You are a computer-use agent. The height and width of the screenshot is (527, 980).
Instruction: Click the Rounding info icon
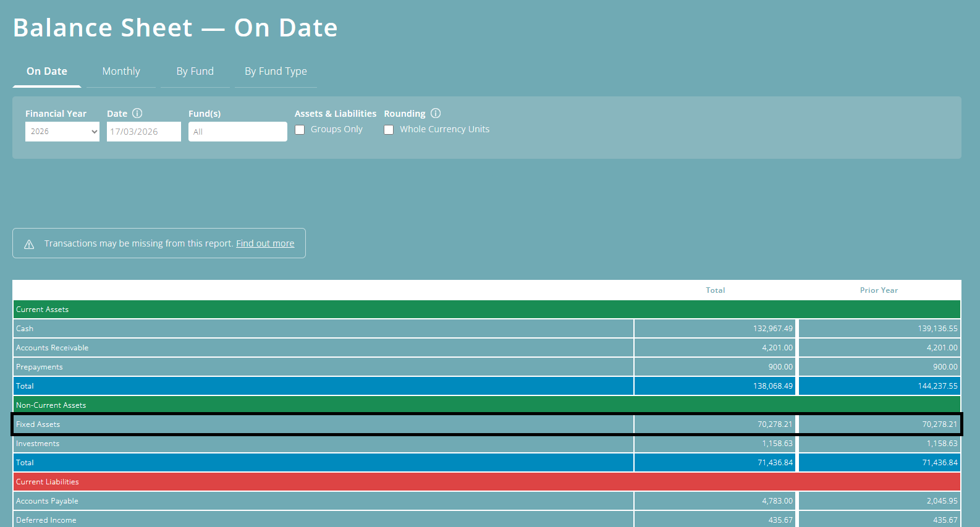point(436,113)
